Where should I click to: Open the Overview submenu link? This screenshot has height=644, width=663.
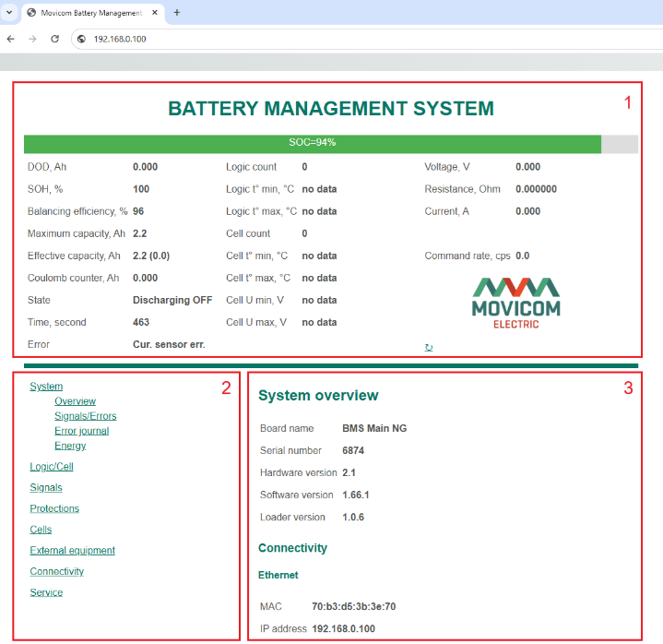[x=75, y=401]
